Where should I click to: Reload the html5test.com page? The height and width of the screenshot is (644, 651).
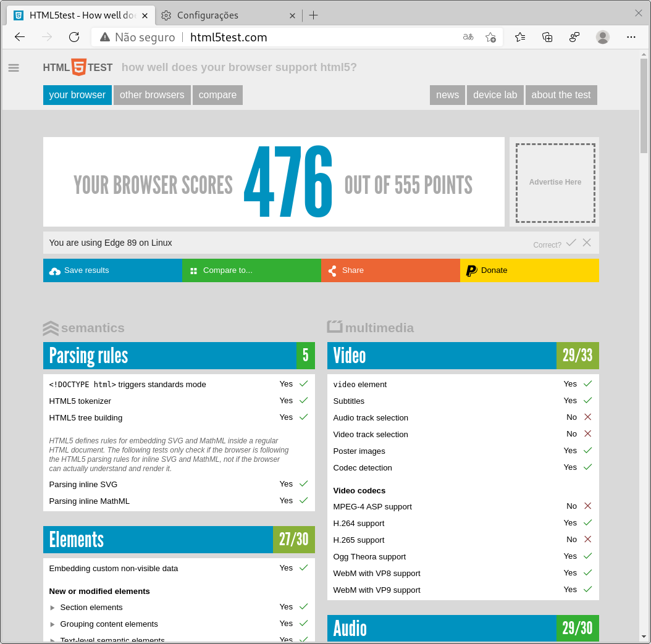pyautogui.click(x=74, y=37)
